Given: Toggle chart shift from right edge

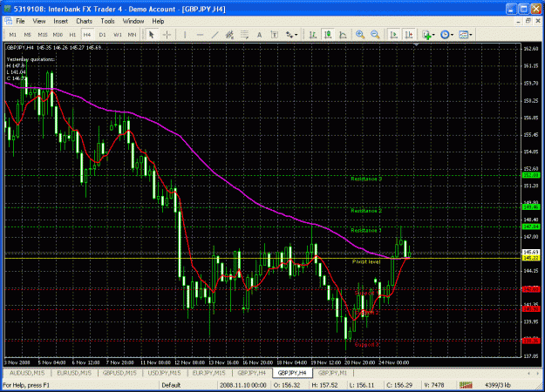Looking at the screenshot, I should [409, 35].
